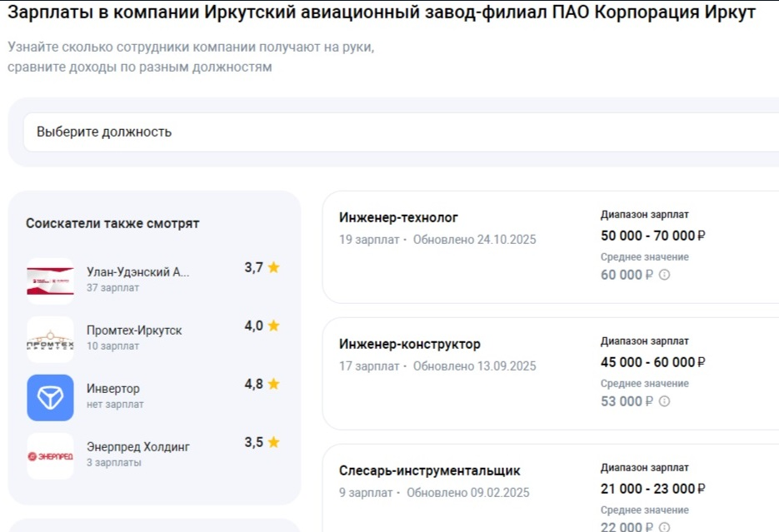Click the average value '53 000 ₽'
The width and height of the screenshot is (779, 532).
coord(627,401)
